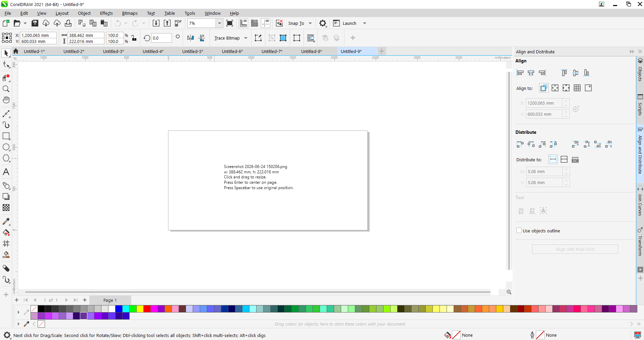Expand the Redo history dropdown

click(x=144, y=23)
